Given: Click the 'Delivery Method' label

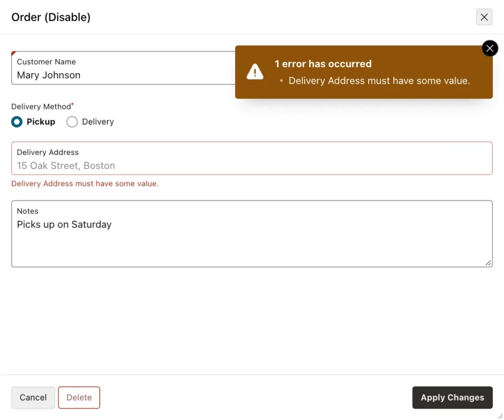Looking at the screenshot, I should tap(41, 106).
